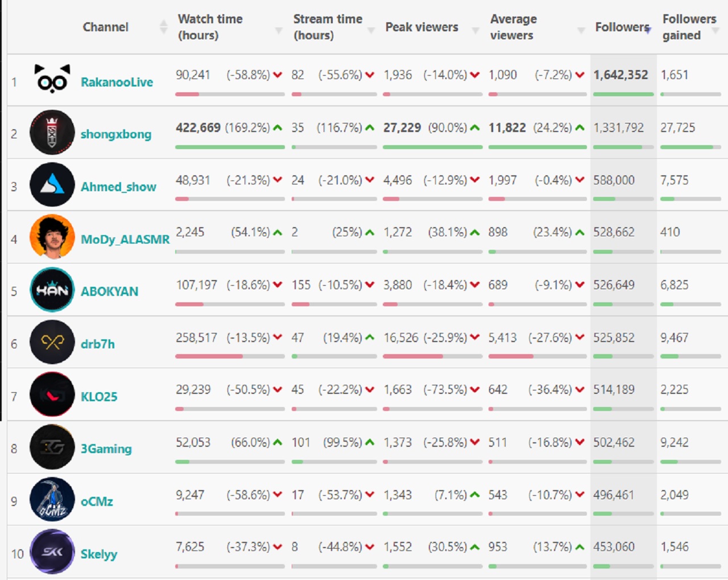Sort by Peak viewers header
Screen dimensions: 728x580
pos(421,27)
